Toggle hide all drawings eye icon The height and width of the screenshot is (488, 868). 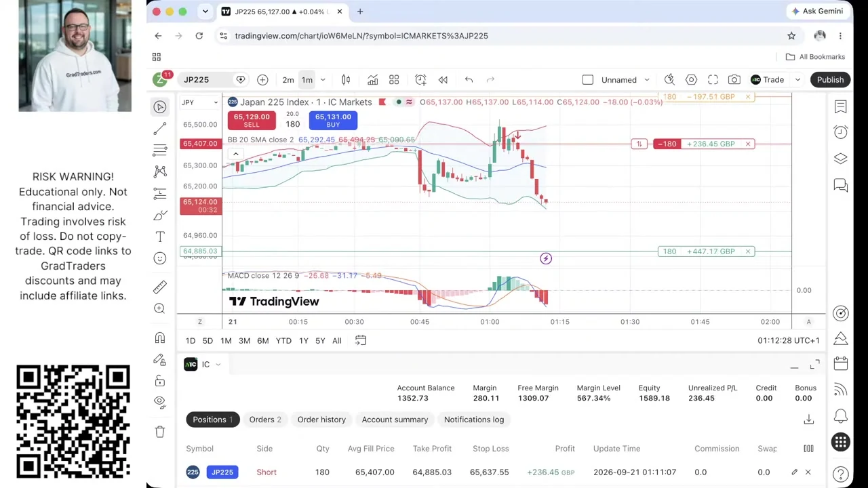(x=160, y=401)
